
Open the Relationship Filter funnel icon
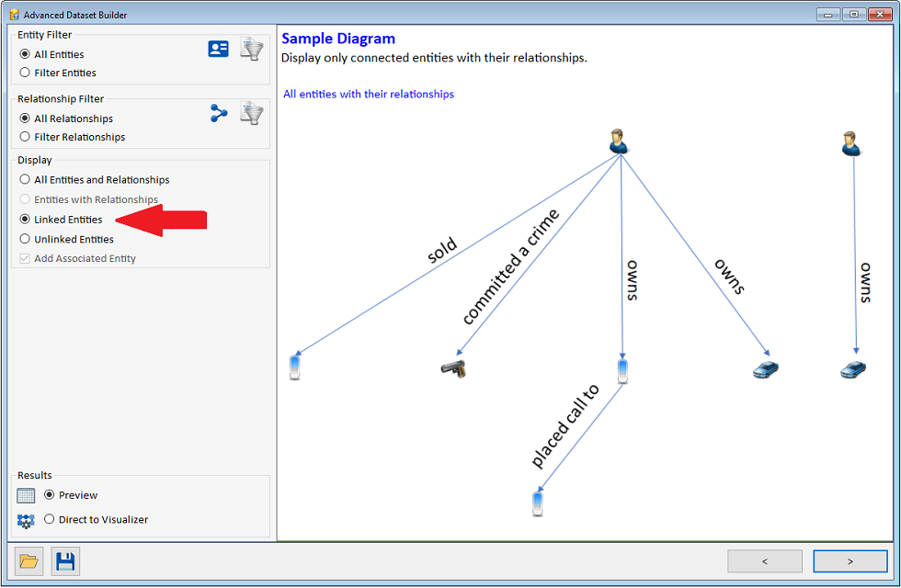point(250,112)
